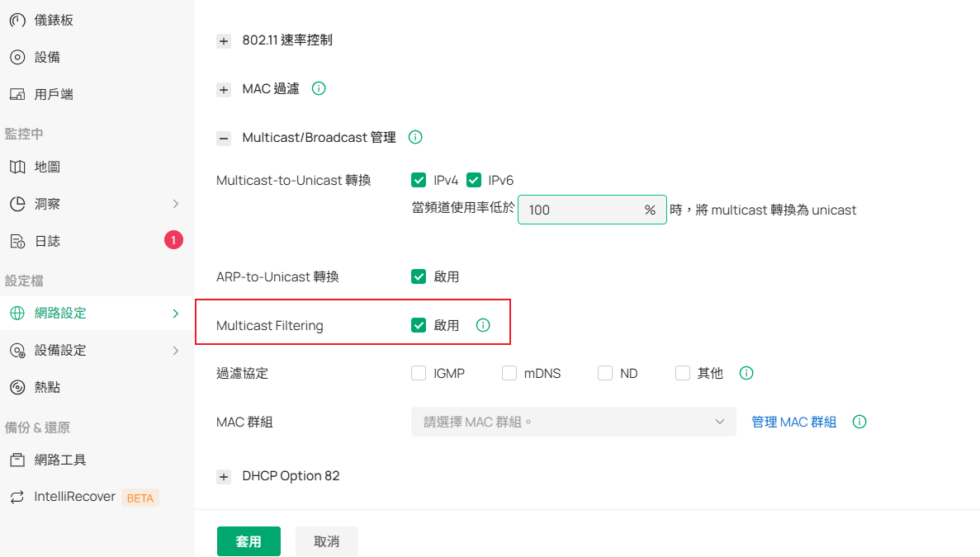
Task: Click the info icon beside MAC 過濾
Action: point(319,88)
